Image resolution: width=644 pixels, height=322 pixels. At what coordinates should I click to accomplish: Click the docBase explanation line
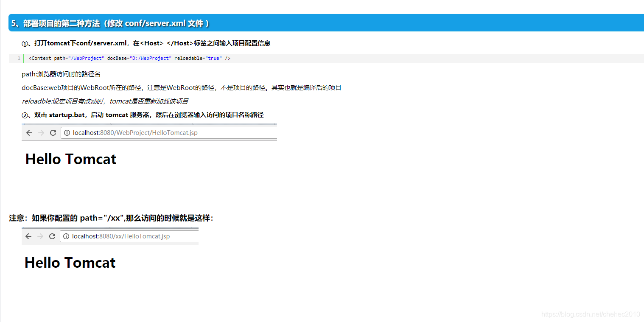[182, 88]
